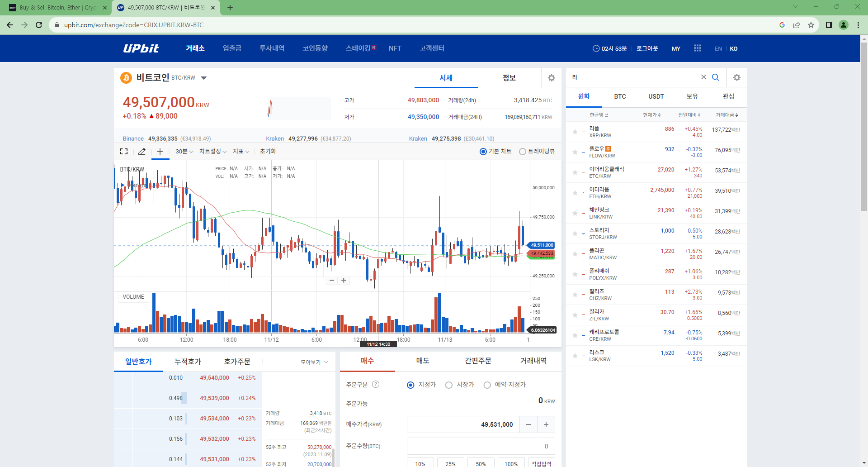Open chart panel settings gear

click(551, 78)
